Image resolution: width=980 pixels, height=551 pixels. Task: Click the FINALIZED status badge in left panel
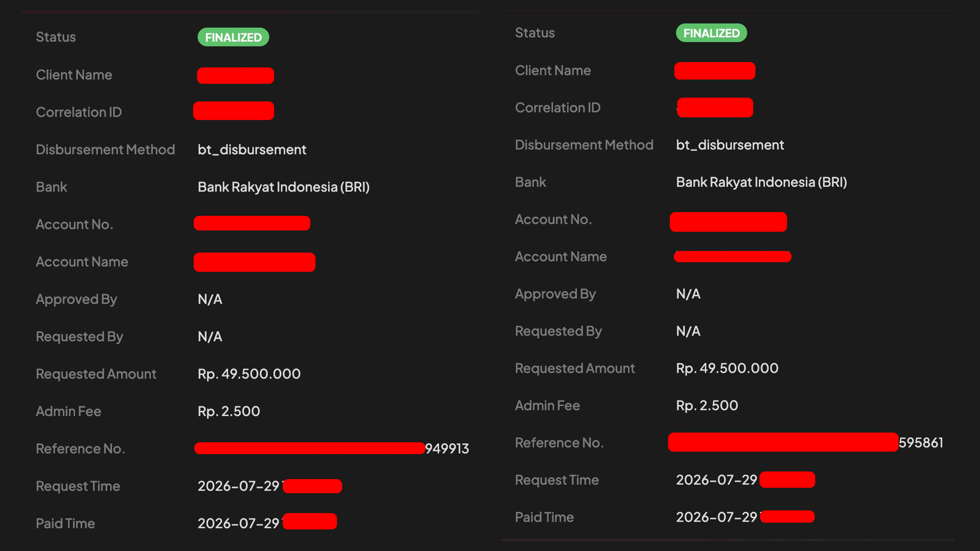click(233, 37)
